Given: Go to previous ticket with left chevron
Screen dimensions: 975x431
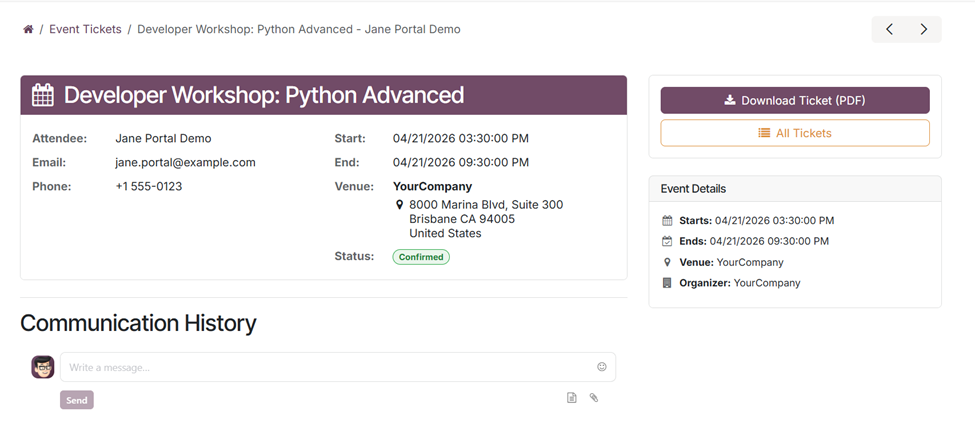Looking at the screenshot, I should pyautogui.click(x=889, y=30).
